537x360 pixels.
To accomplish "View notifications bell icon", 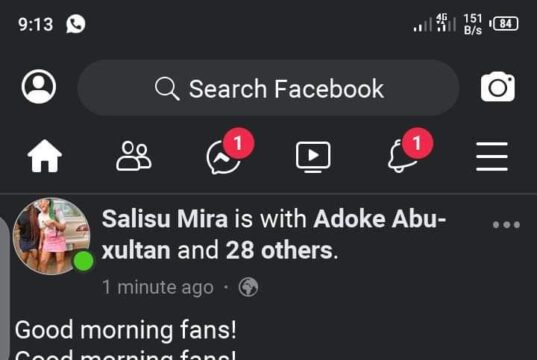I will (402, 156).
